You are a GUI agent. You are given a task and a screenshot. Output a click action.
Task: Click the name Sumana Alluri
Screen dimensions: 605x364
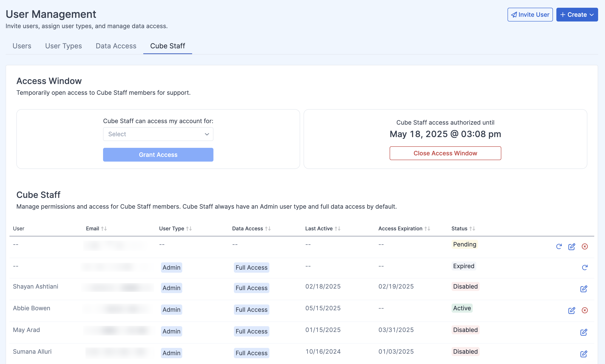click(32, 352)
